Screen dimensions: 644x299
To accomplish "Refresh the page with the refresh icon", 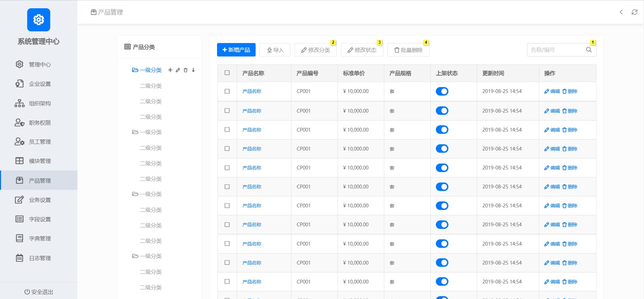I will click(634, 12).
